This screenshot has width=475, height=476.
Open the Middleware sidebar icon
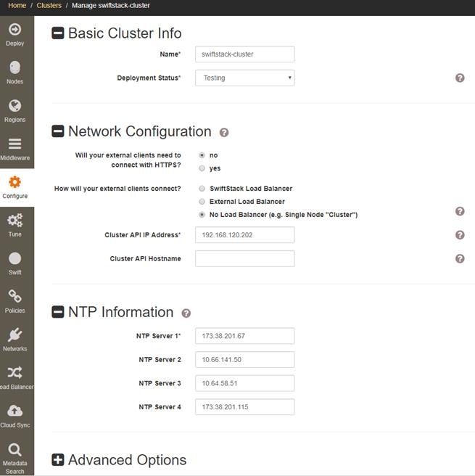(15, 144)
